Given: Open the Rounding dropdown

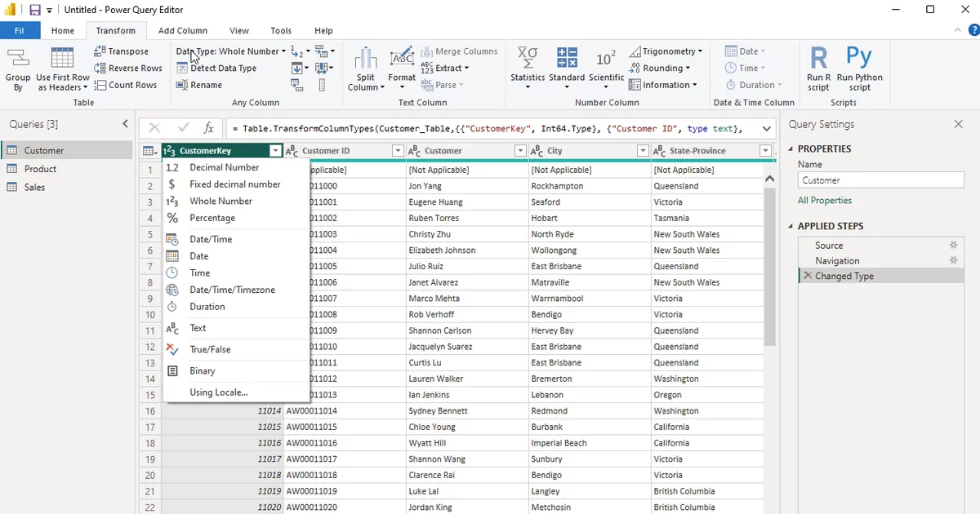Looking at the screenshot, I should (660, 69).
